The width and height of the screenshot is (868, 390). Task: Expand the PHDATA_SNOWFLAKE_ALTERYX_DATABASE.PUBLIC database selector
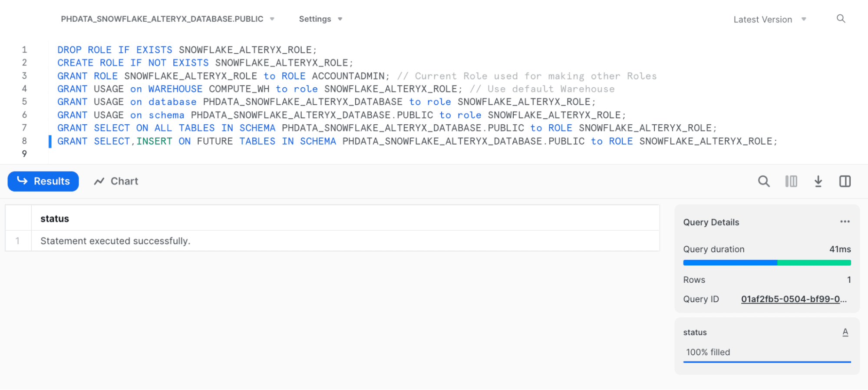pyautogui.click(x=167, y=19)
